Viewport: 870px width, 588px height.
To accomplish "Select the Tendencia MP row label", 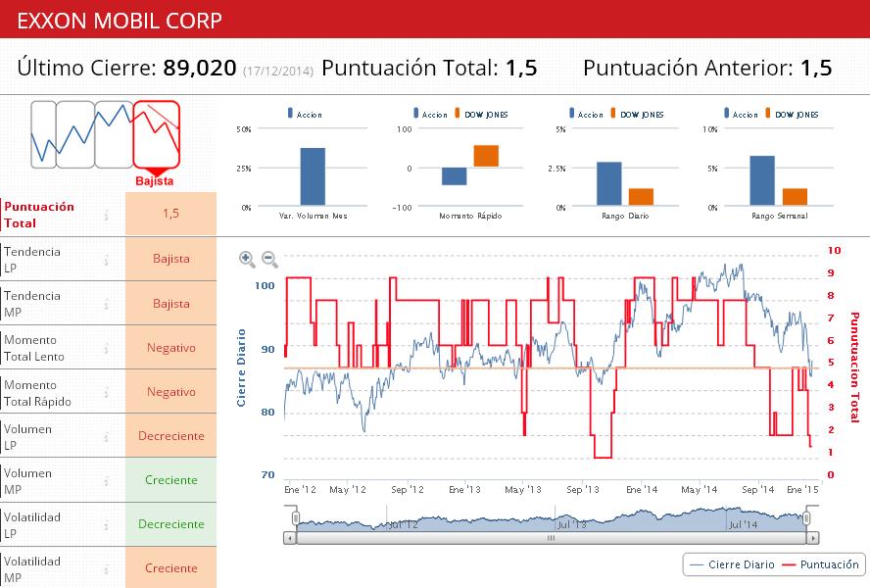I will tap(32, 304).
